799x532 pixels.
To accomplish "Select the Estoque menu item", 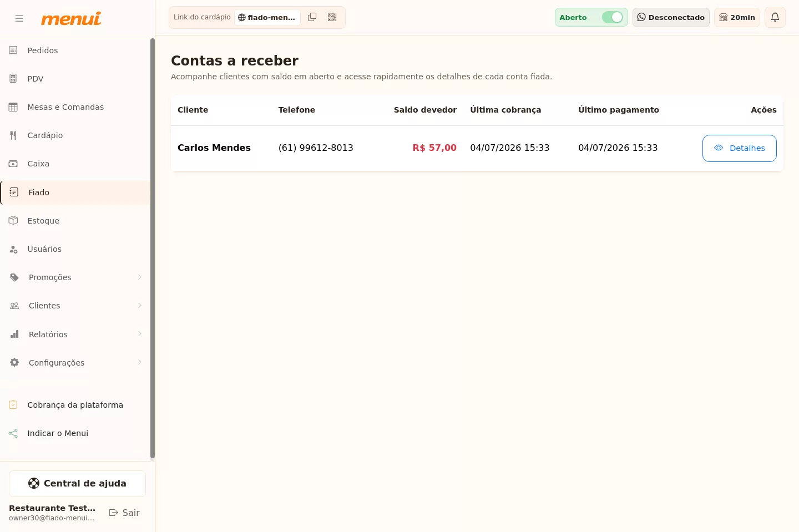I will pyautogui.click(x=75, y=221).
